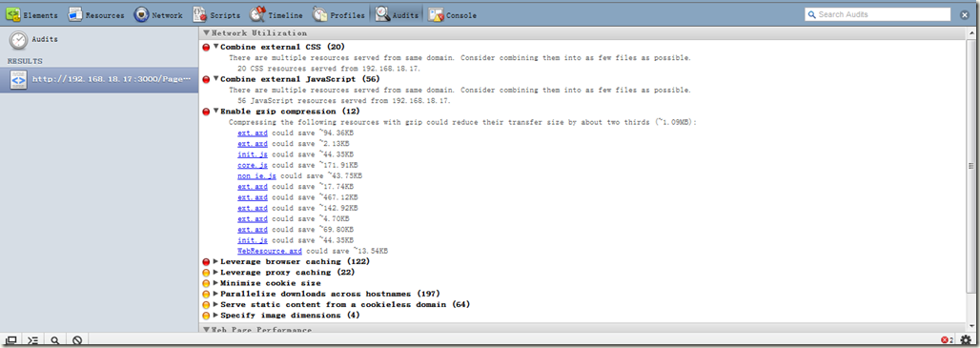Open ext.axd link saving ~142.92KB
Viewport: 980px width, 348px height.
[253, 208]
